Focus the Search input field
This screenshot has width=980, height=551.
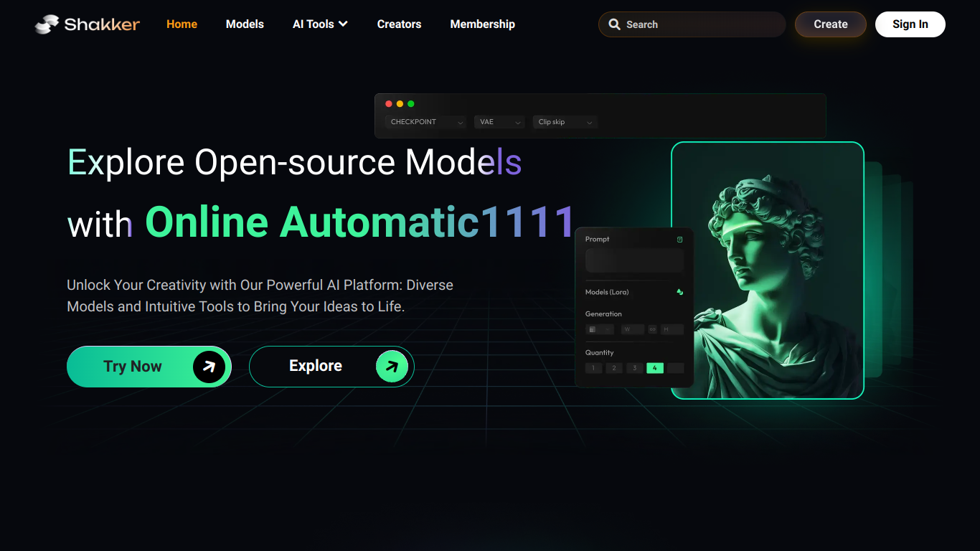(x=692, y=24)
